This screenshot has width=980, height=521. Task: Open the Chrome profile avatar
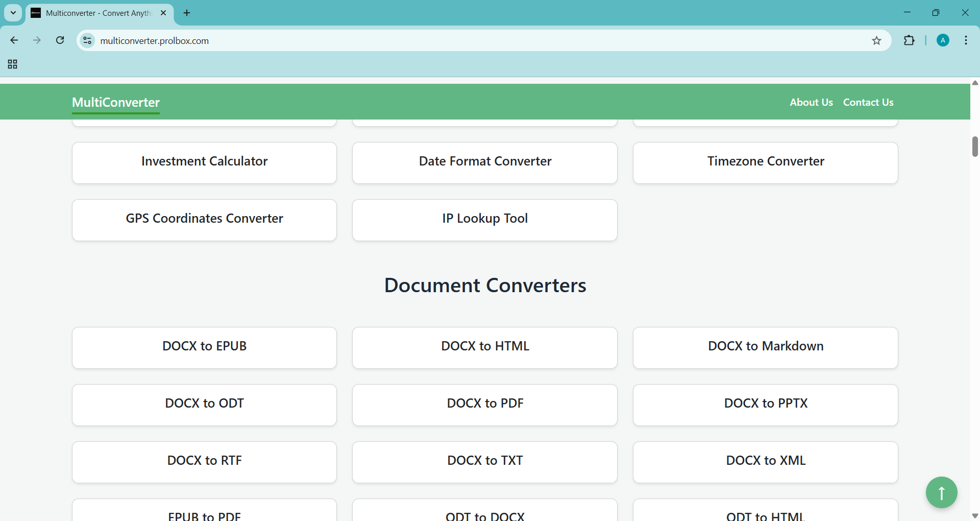point(943,40)
